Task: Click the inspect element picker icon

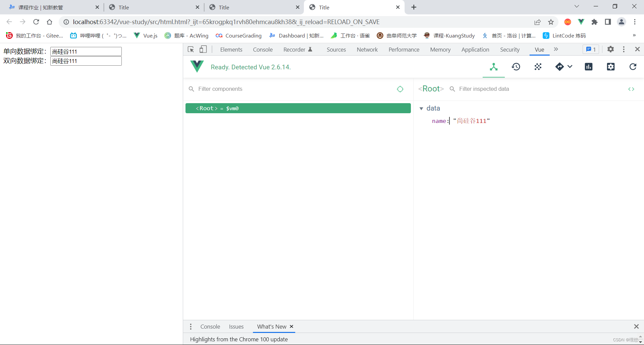Action: click(191, 50)
